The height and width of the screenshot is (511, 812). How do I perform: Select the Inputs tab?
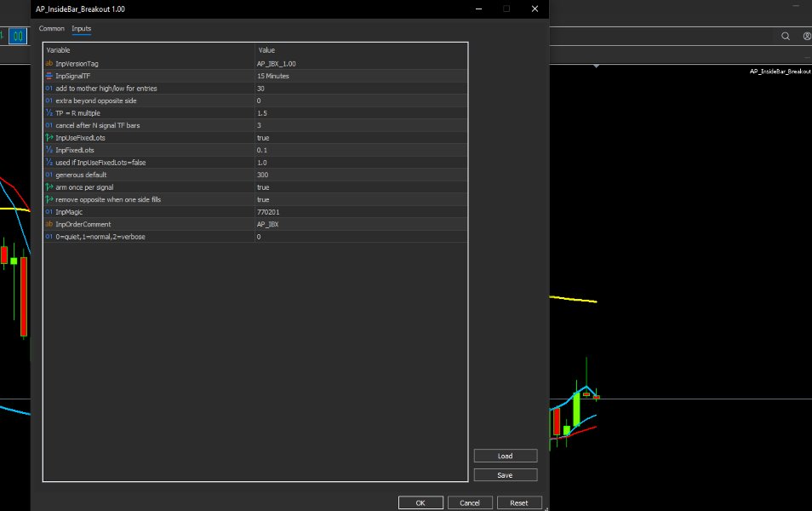coord(82,28)
